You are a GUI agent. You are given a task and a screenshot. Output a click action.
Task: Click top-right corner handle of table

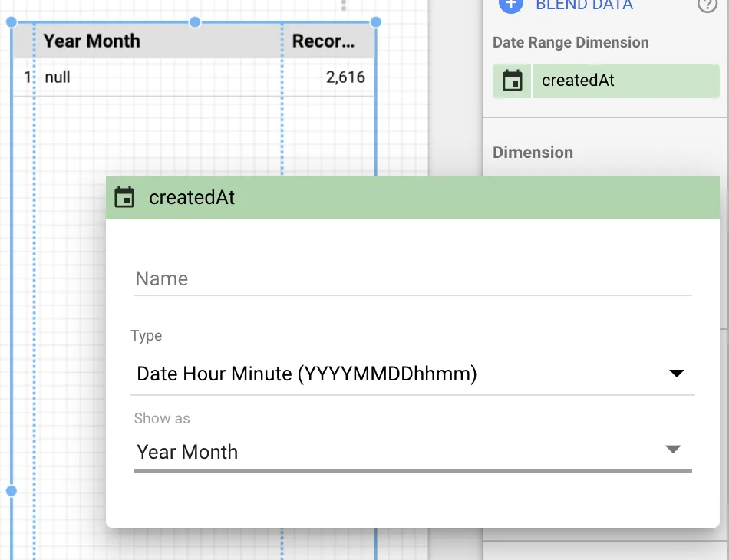[x=376, y=21]
